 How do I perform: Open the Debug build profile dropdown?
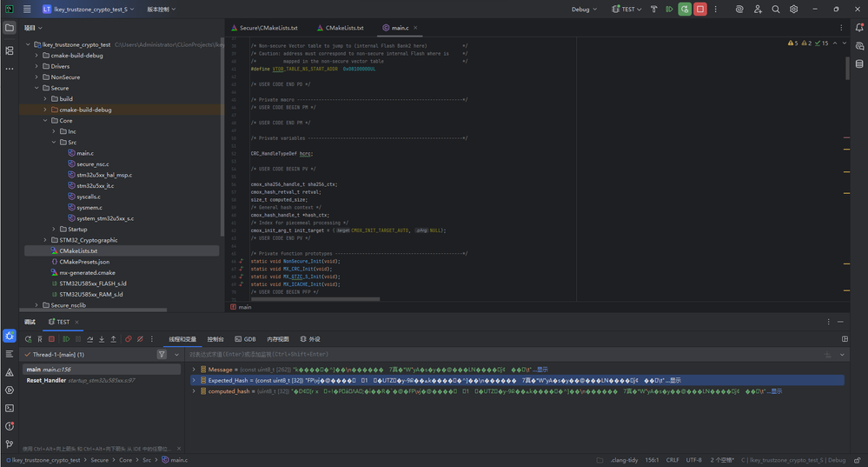point(584,10)
